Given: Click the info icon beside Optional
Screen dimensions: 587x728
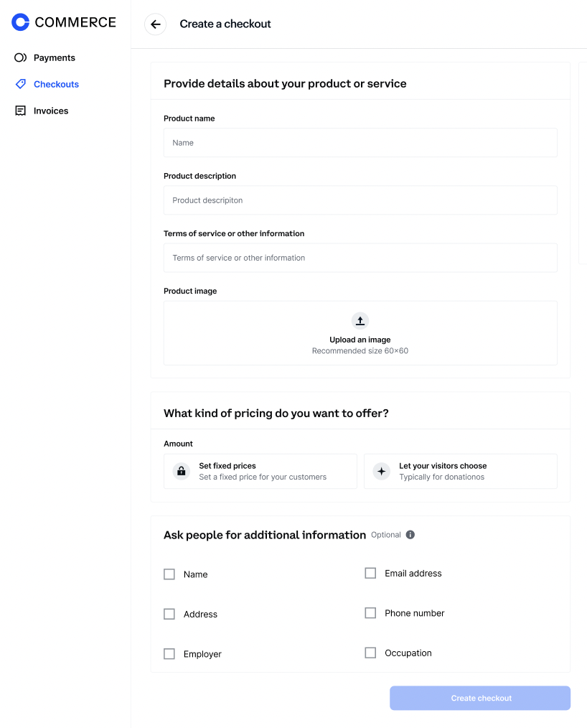Looking at the screenshot, I should 410,535.
